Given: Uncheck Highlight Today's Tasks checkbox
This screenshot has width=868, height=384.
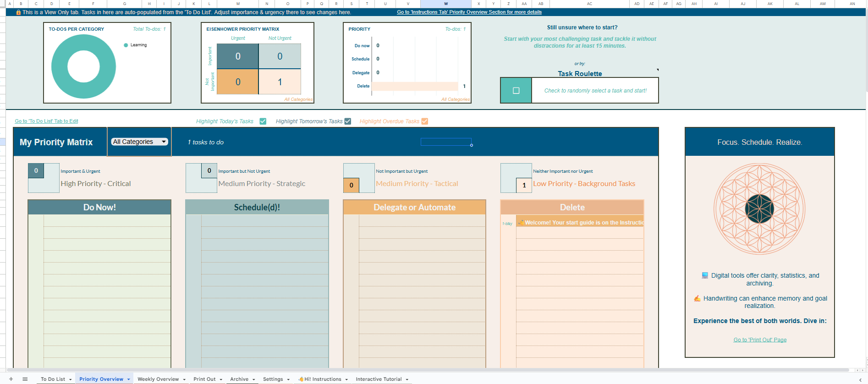Looking at the screenshot, I should [x=263, y=121].
